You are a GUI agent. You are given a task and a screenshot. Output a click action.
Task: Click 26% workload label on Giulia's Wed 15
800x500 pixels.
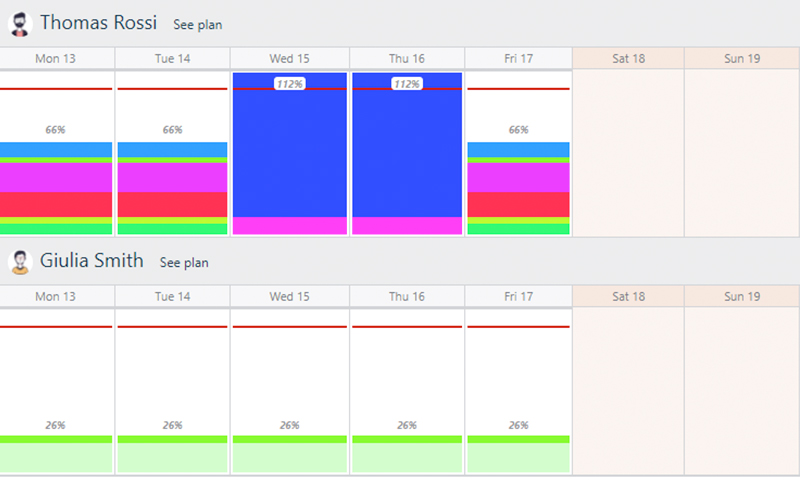coord(290,425)
